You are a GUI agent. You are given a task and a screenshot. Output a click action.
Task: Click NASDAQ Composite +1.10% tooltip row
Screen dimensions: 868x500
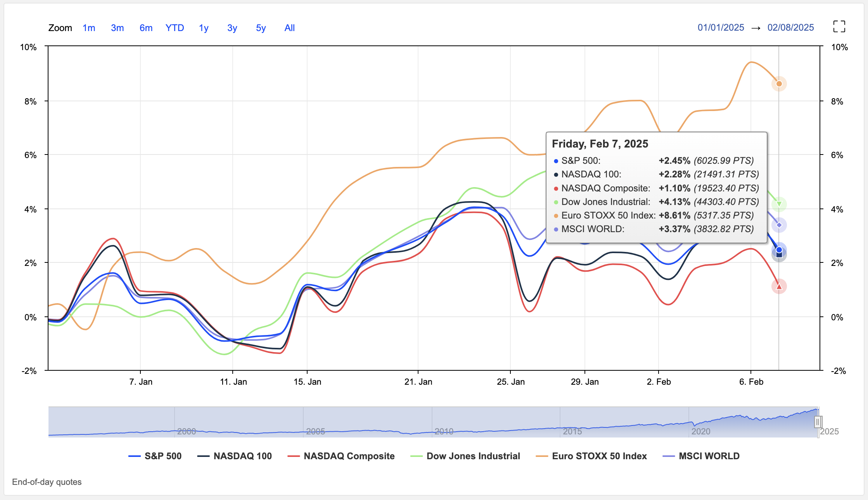click(x=656, y=188)
